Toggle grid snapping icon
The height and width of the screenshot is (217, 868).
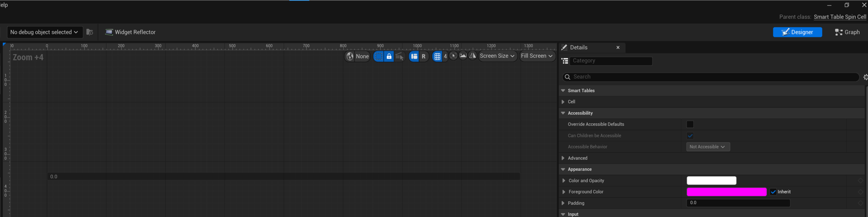(437, 56)
